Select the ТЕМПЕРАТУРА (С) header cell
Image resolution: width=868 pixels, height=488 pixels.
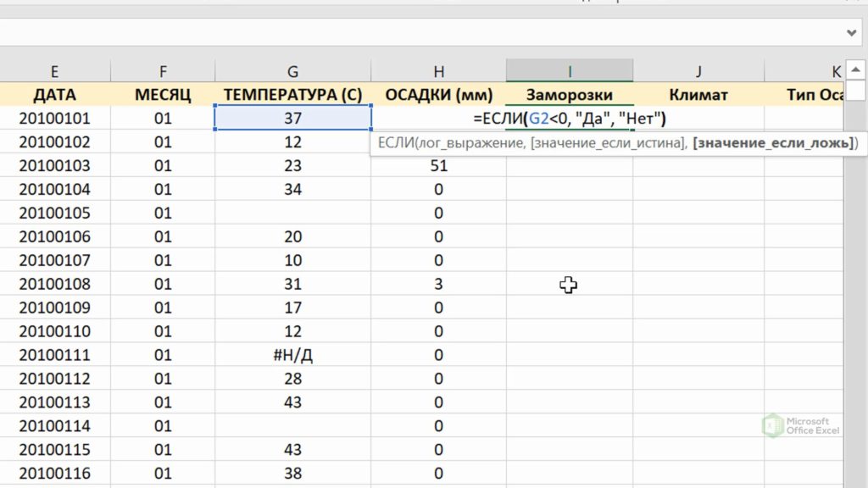(292, 95)
